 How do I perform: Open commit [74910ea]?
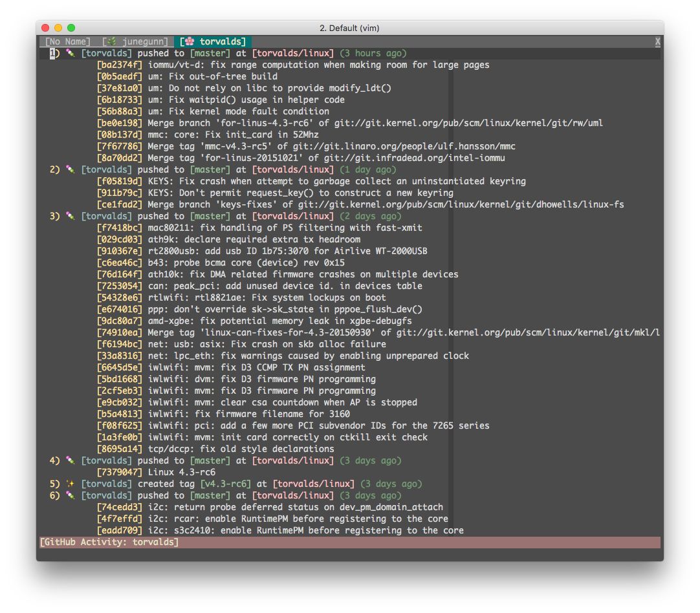(120, 332)
